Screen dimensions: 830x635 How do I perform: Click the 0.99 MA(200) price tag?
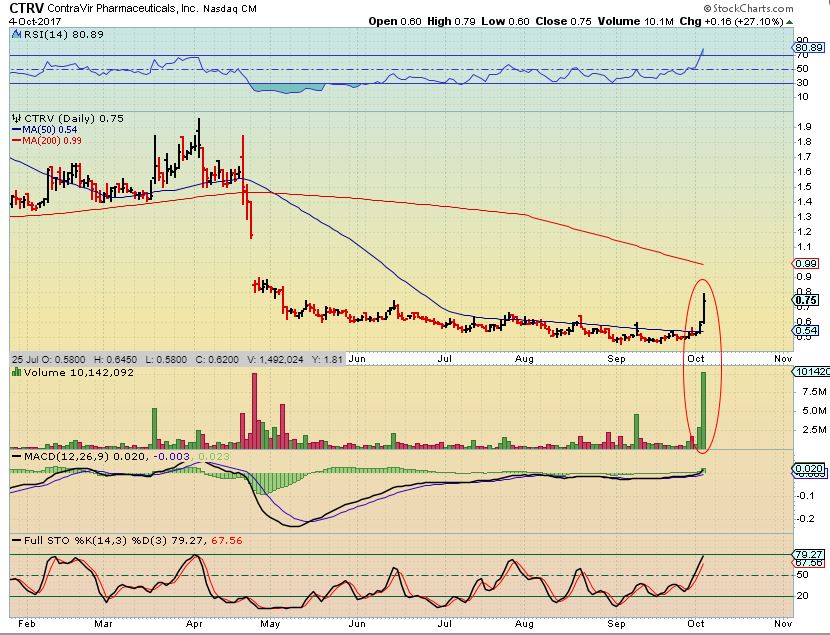806,264
